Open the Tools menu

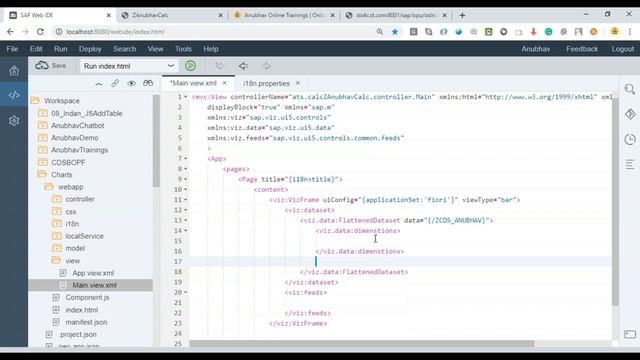pyautogui.click(x=183, y=49)
